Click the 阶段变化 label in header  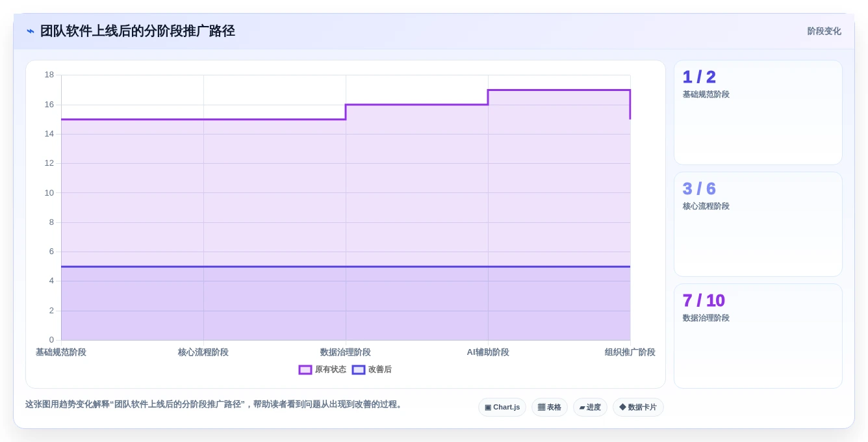coord(824,31)
